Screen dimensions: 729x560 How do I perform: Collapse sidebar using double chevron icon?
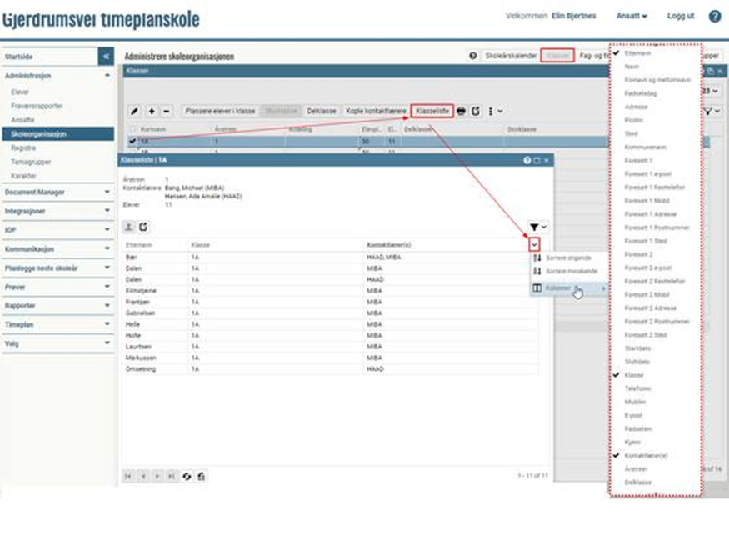pyautogui.click(x=106, y=56)
